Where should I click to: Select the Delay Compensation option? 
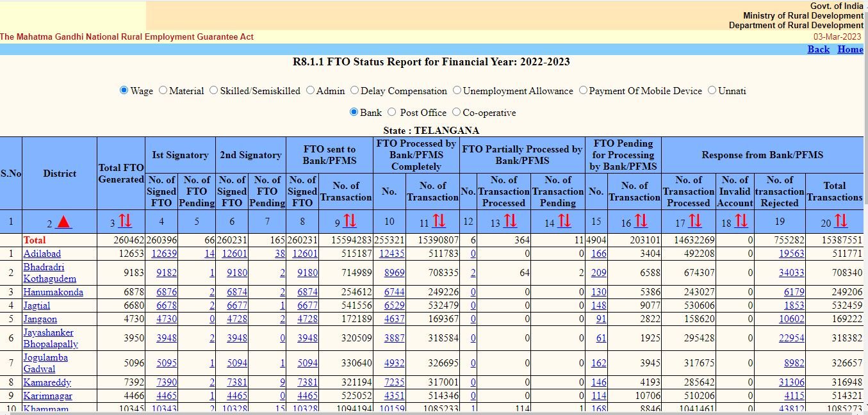354,90
